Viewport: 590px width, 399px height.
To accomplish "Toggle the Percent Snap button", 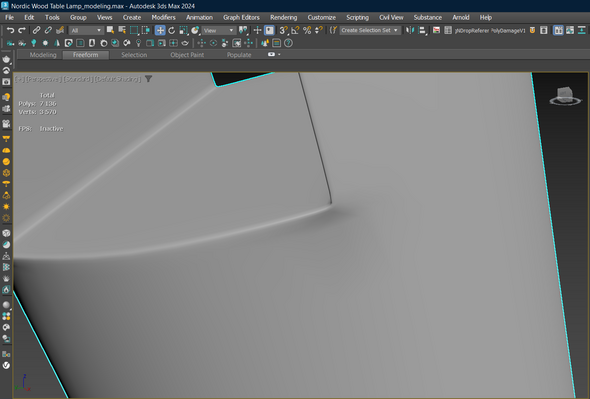I will 307,30.
